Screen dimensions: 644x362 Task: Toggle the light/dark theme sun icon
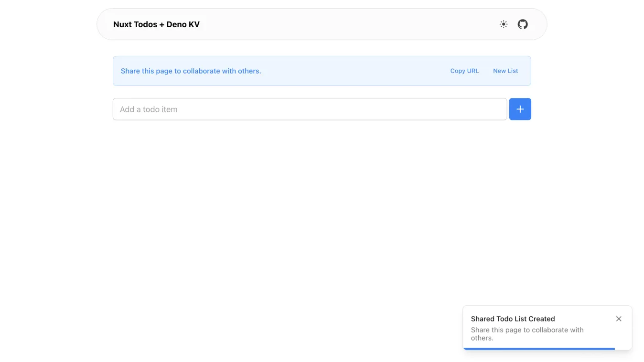pos(504,24)
